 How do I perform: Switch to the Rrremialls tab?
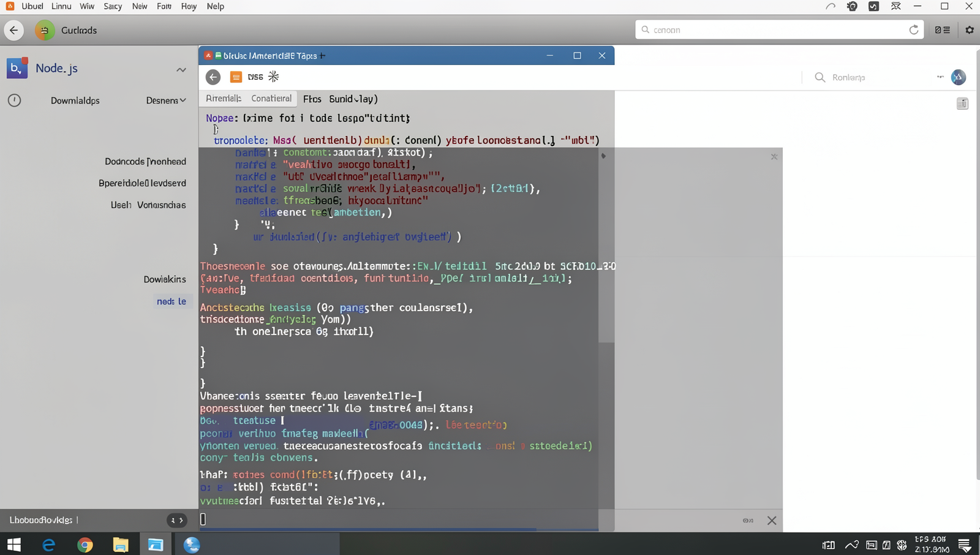224,99
